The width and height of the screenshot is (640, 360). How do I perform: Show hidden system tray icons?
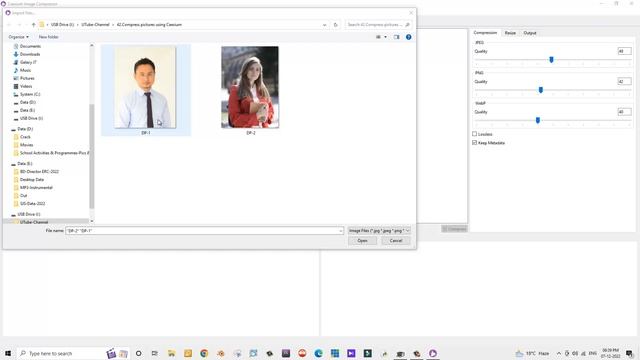click(559, 353)
